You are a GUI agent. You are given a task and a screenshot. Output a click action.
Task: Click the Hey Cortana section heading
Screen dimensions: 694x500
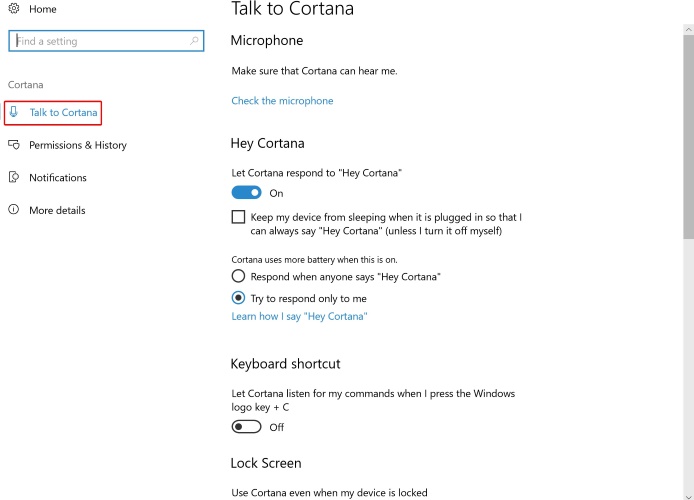tap(268, 143)
